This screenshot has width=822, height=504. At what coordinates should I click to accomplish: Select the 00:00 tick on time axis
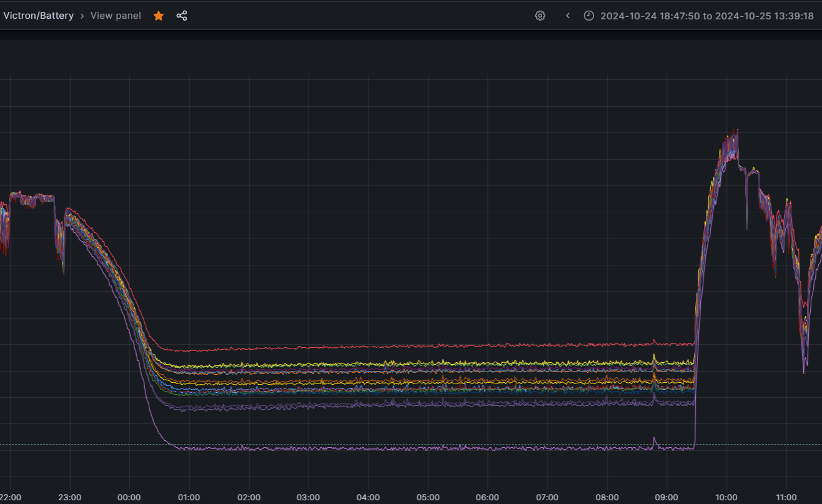129,497
